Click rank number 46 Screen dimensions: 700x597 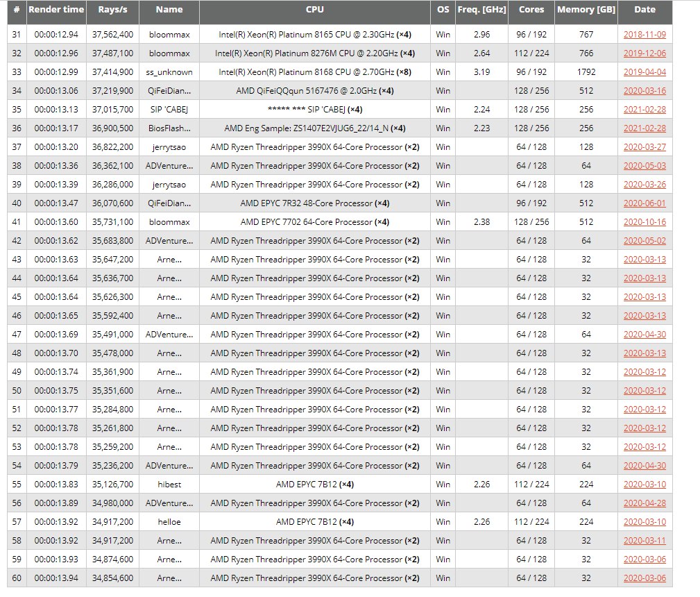[x=17, y=315]
